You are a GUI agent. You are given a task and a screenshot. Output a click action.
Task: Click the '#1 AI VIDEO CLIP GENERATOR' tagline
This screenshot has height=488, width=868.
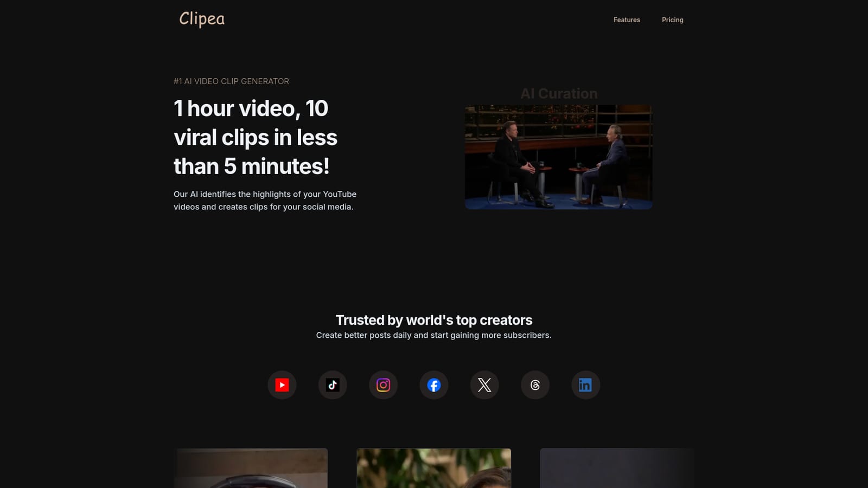(231, 81)
